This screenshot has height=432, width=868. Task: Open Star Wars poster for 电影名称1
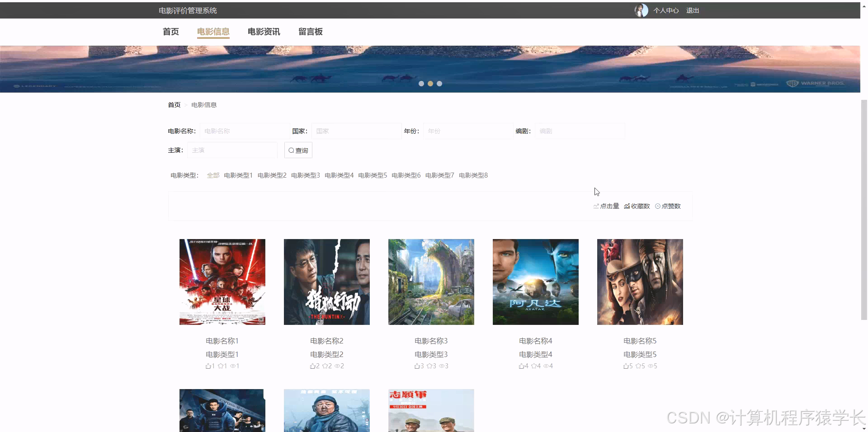[222, 282]
